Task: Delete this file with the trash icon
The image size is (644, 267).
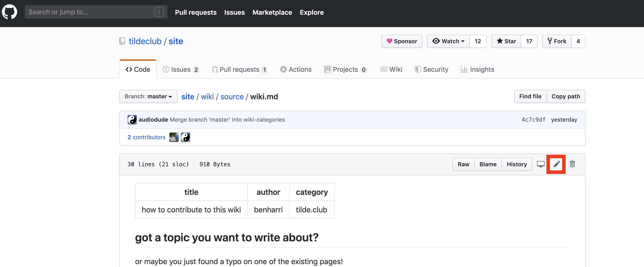Action: coord(572,164)
